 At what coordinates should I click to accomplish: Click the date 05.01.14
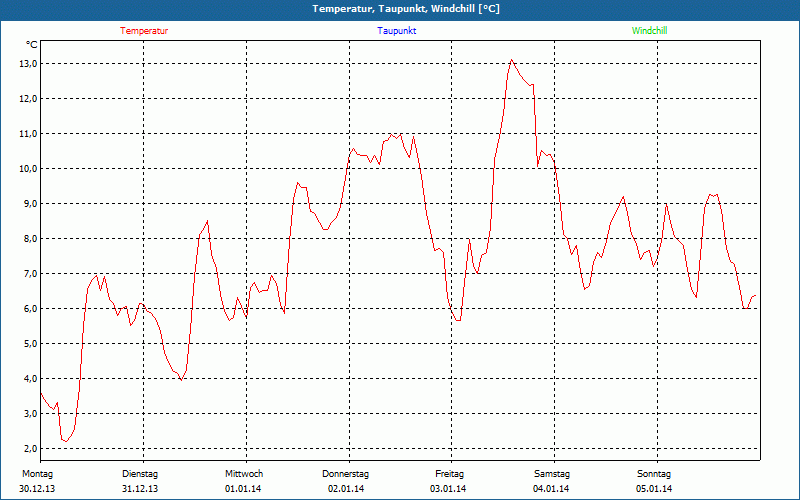[x=654, y=489]
